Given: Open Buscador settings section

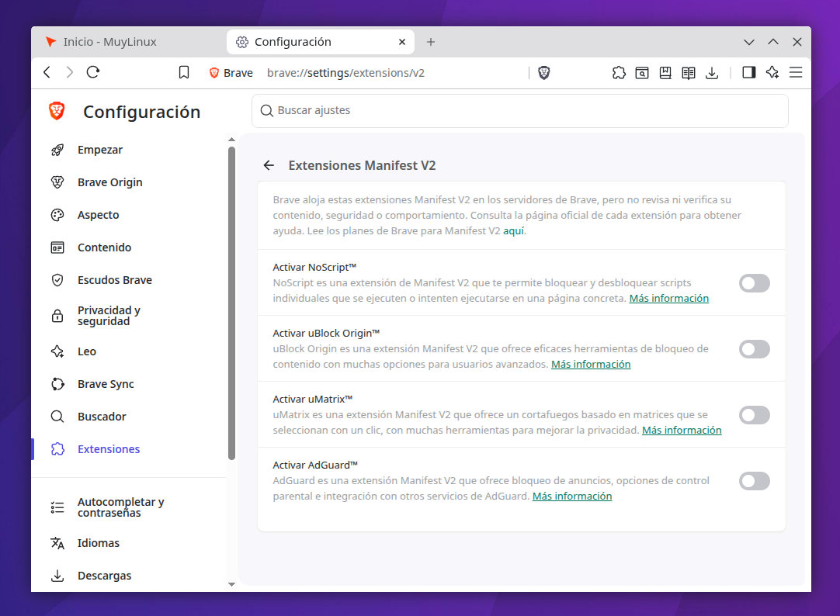Looking at the screenshot, I should click(102, 417).
